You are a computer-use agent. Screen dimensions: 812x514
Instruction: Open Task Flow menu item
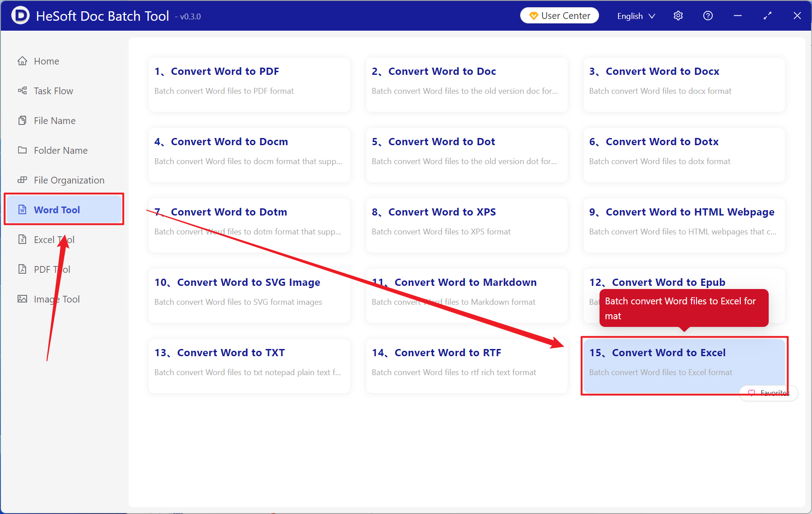[x=64, y=91]
